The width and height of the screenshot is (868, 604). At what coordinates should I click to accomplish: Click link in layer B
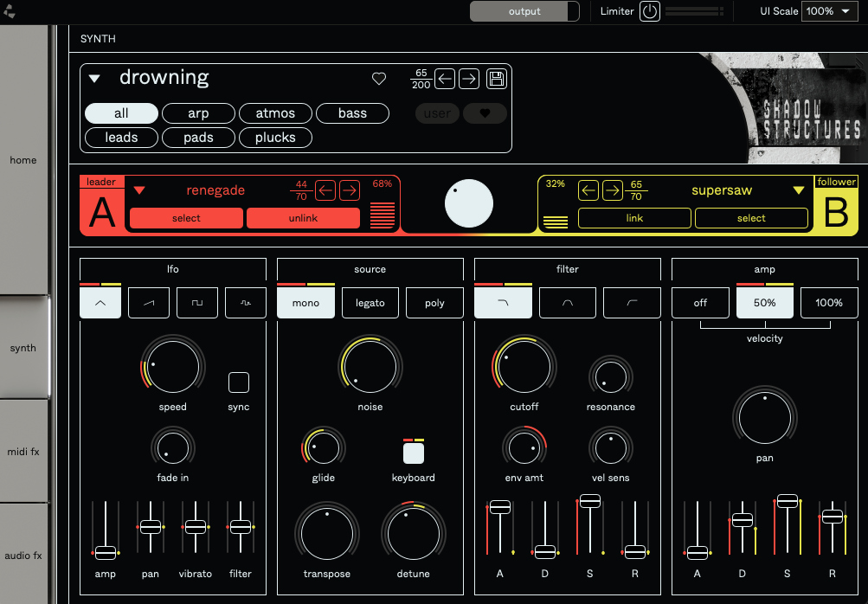point(634,218)
